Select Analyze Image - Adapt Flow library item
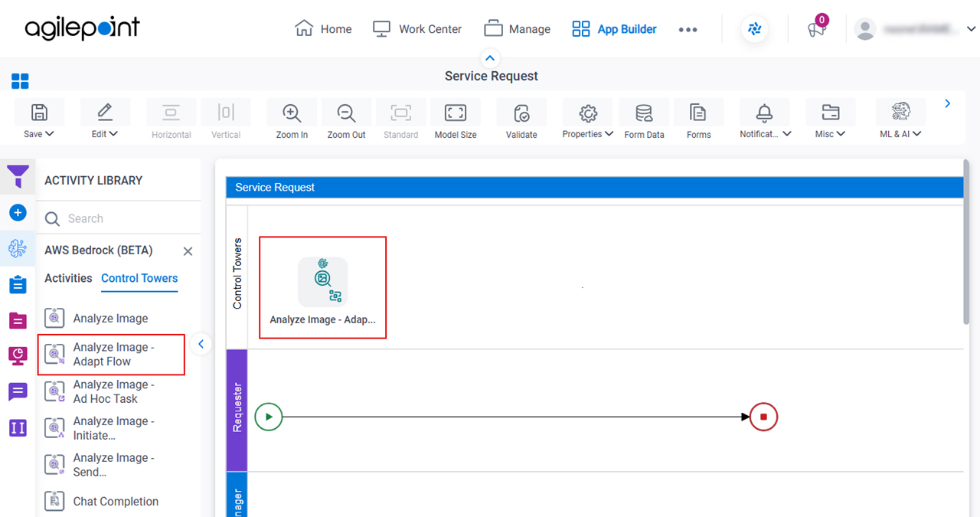The image size is (980, 517). pyautogui.click(x=111, y=355)
